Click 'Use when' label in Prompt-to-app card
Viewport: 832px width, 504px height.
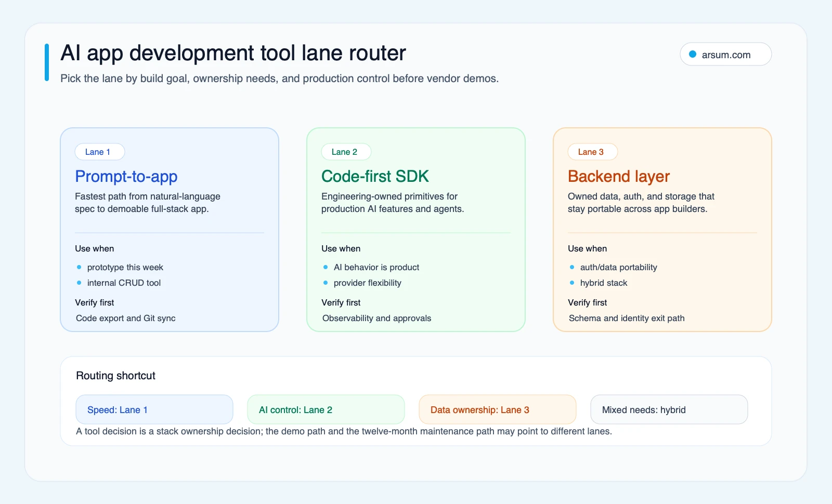95,248
